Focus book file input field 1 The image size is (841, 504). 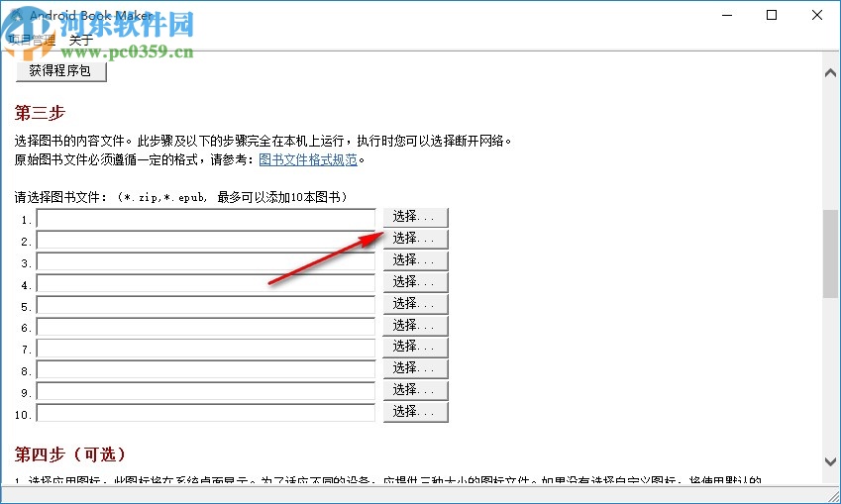tap(206, 219)
